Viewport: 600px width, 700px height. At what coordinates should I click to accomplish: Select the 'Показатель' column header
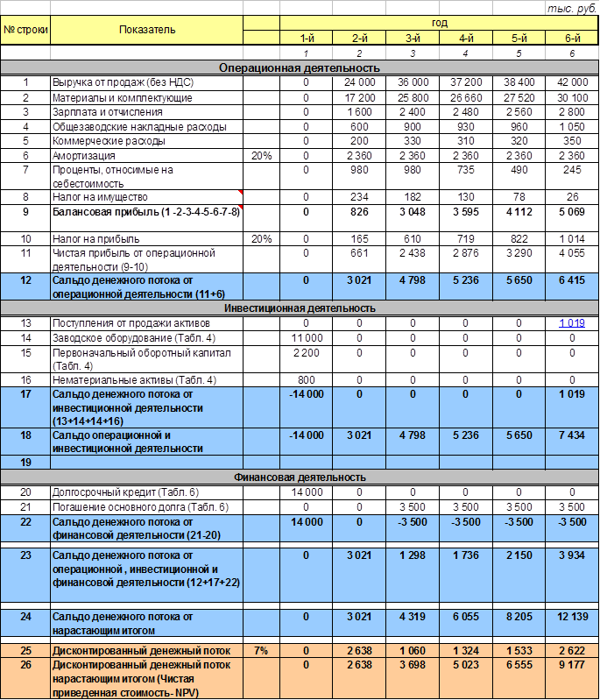146,30
